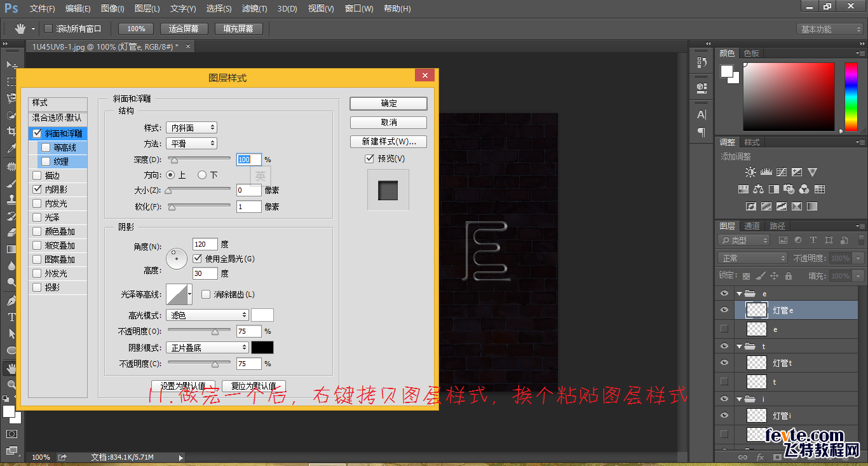Click the lock all layer icon
Viewport: 868px width, 466px height.
pyautogui.click(x=789, y=276)
